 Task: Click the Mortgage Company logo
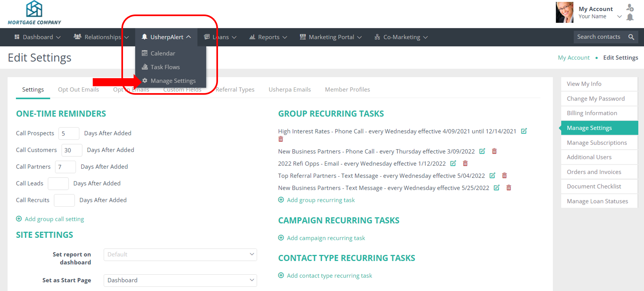[34, 13]
